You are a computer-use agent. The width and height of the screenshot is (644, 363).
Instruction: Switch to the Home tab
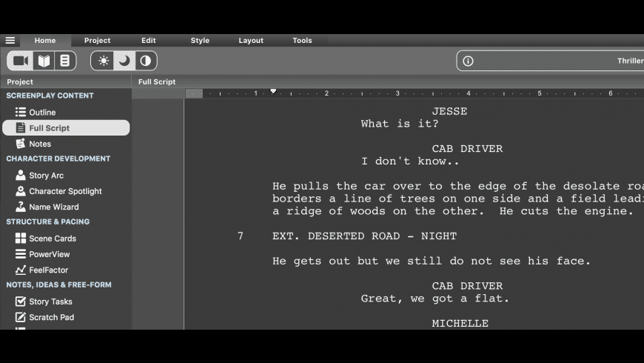tap(45, 40)
